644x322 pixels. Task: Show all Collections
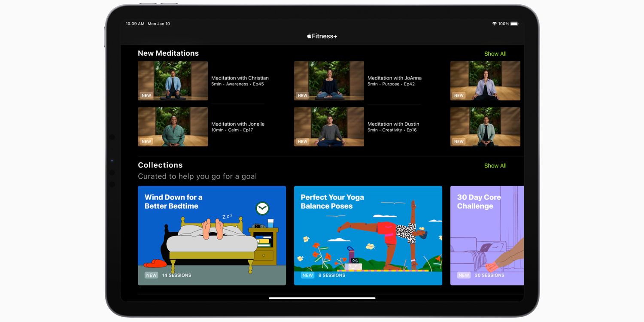pos(495,166)
